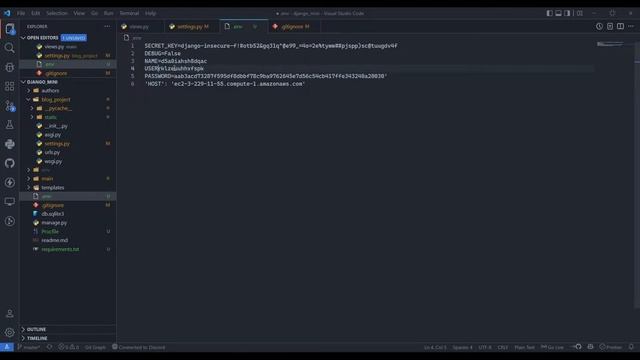The height and width of the screenshot is (360, 640).
Task: Switch to the views.py editor tab
Action: pyautogui.click(x=141, y=27)
